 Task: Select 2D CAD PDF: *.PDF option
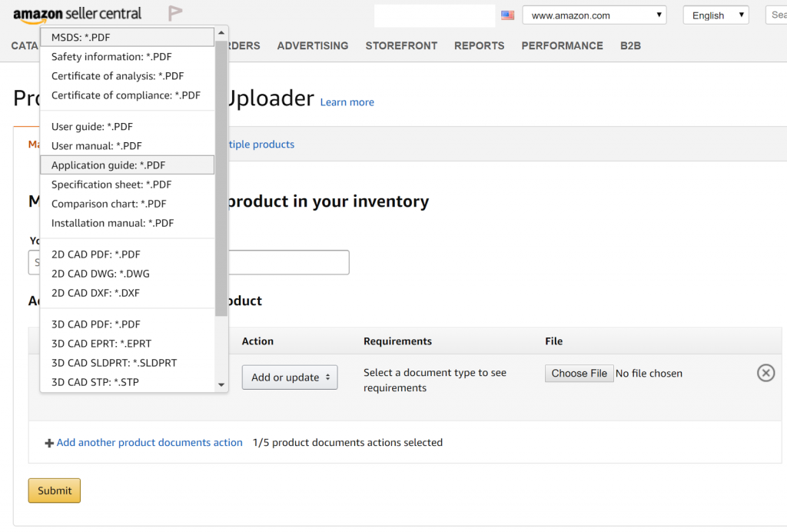[127, 254]
